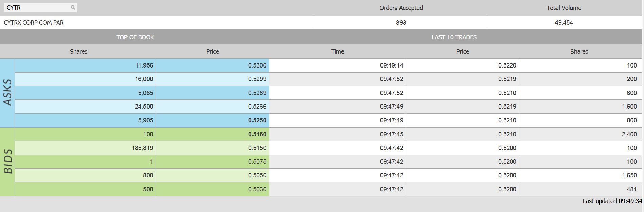Select the best ask price 0.5250
The image size is (644, 212).
pyautogui.click(x=257, y=120)
